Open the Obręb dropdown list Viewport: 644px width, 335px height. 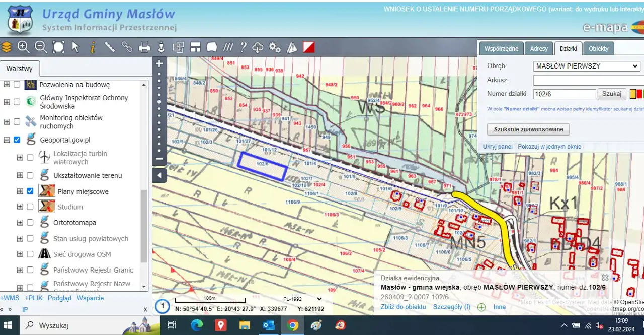point(586,66)
